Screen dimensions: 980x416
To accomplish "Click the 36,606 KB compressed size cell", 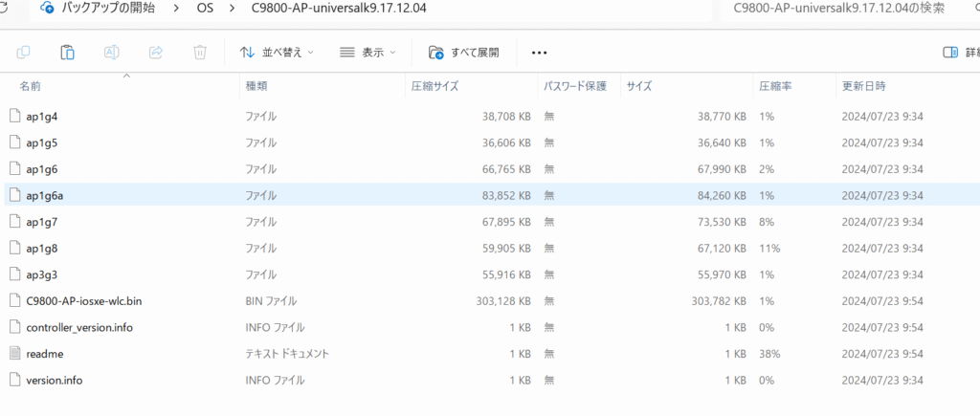I will (x=507, y=143).
